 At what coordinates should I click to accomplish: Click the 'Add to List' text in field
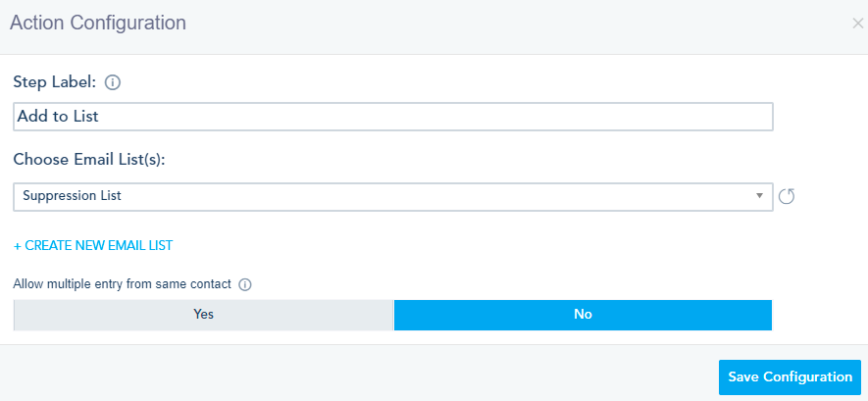tap(59, 117)
